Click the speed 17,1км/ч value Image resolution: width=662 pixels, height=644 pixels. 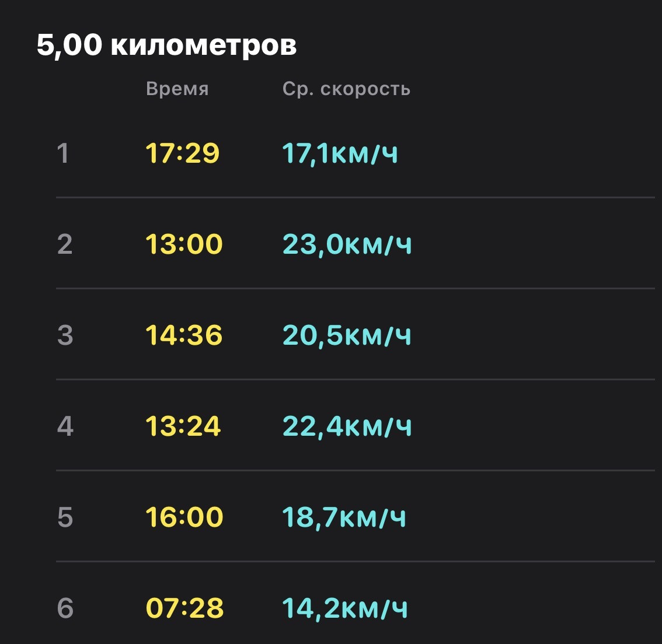click(x=340, y=153)
